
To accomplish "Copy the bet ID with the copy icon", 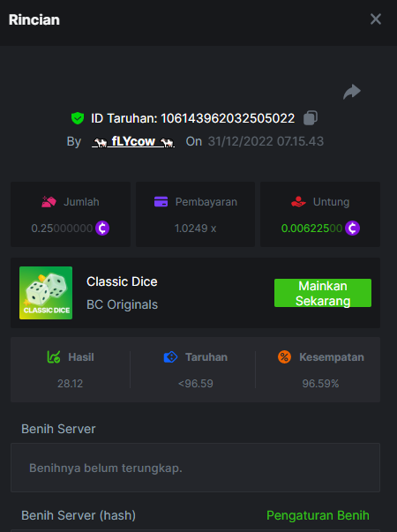I will pyautogui.click(x=311, y=118).
